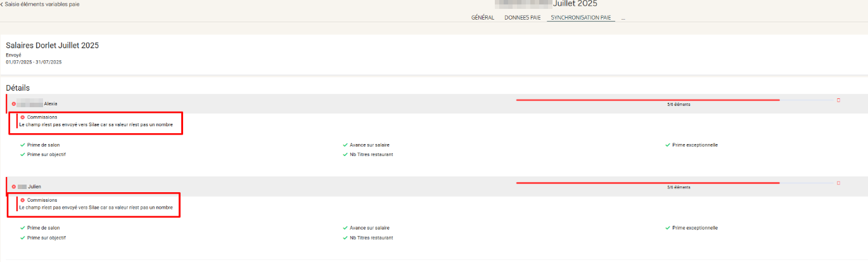The width and height of the screenshot is (868, 262).
Task: Click Alexia's Prime de salon green checkmark
Action: pos(23,145)
